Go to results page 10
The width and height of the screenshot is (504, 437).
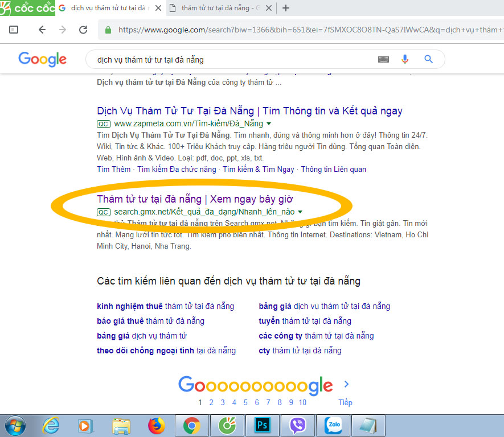coord(302,403)
